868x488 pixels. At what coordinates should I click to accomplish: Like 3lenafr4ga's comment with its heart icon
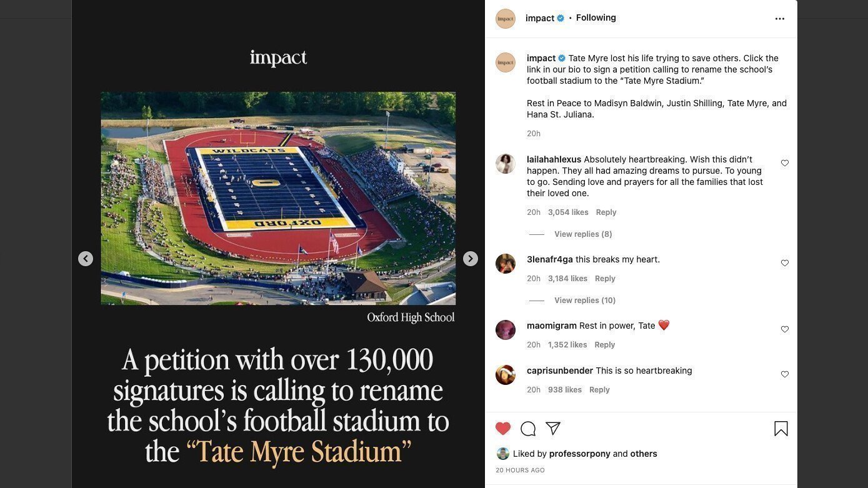point(785,263)
